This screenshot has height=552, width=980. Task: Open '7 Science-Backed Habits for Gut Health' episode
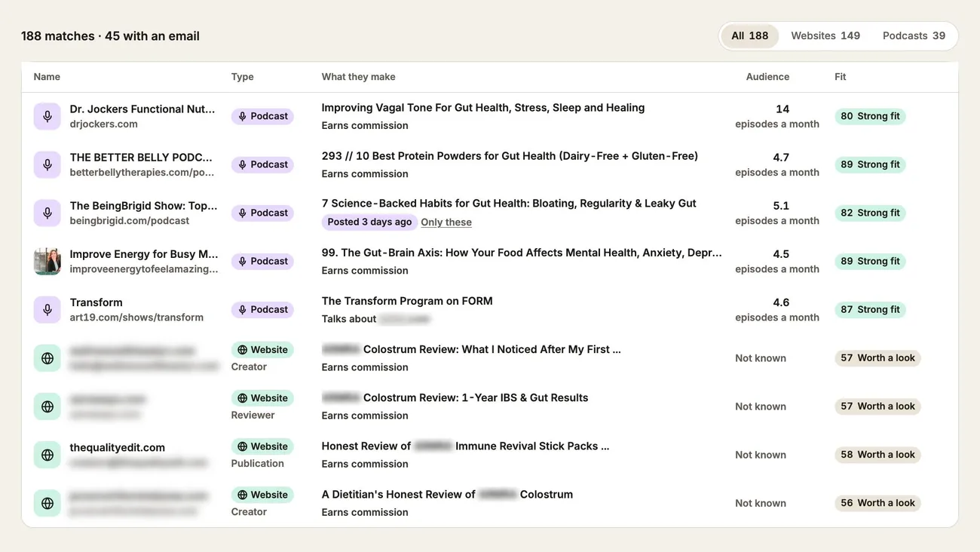click(x=509, y=204)
